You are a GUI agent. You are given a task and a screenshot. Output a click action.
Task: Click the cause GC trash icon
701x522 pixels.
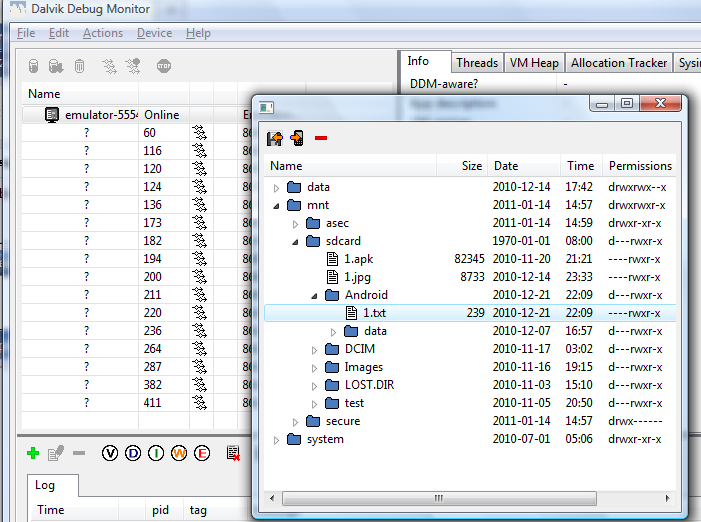(80, 66)
